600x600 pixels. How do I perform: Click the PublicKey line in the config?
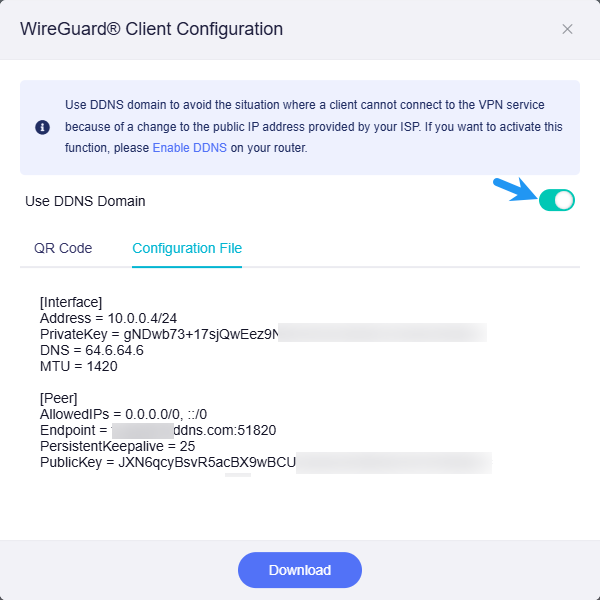pyautogui.click(x=167, y=462)
